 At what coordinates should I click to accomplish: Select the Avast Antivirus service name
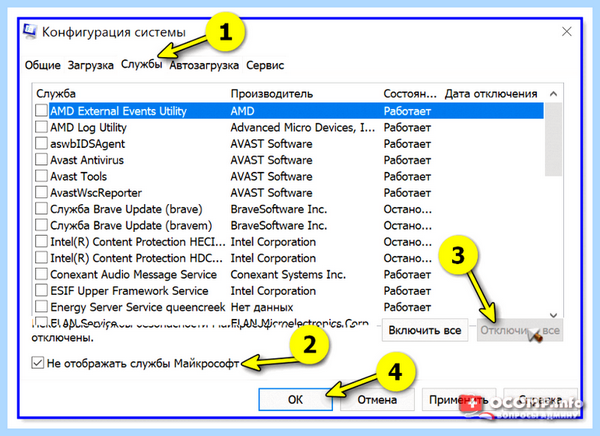(87, 160)
